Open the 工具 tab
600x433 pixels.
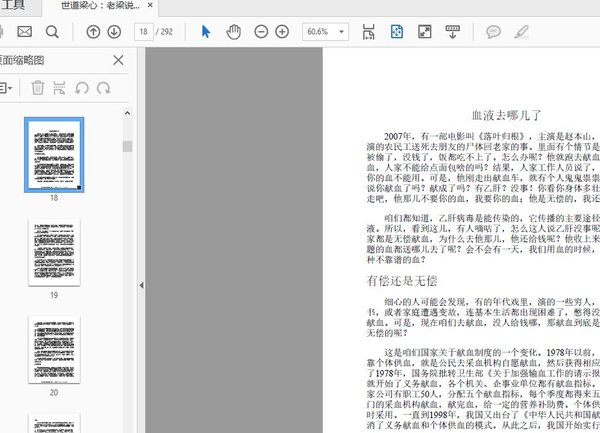point(13,5)
